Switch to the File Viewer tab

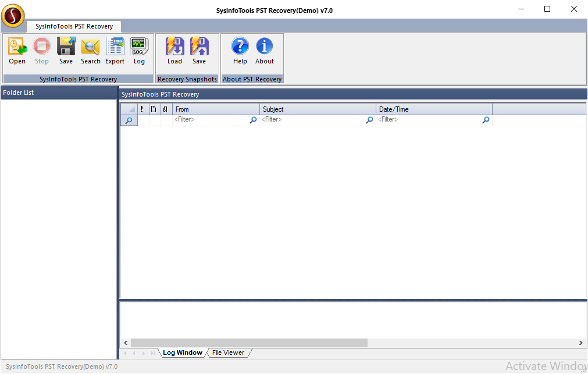(x=228, y=352)
